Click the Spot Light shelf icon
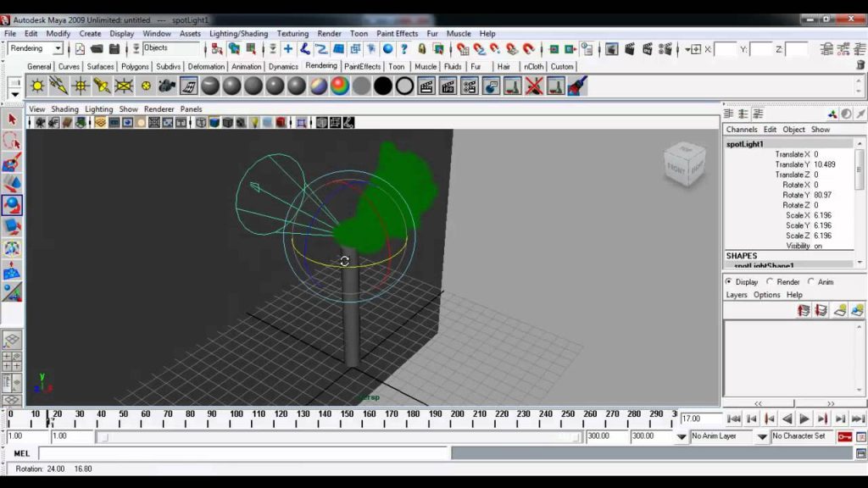This screenshot has width=868, height=488. (x=102, y=86)
